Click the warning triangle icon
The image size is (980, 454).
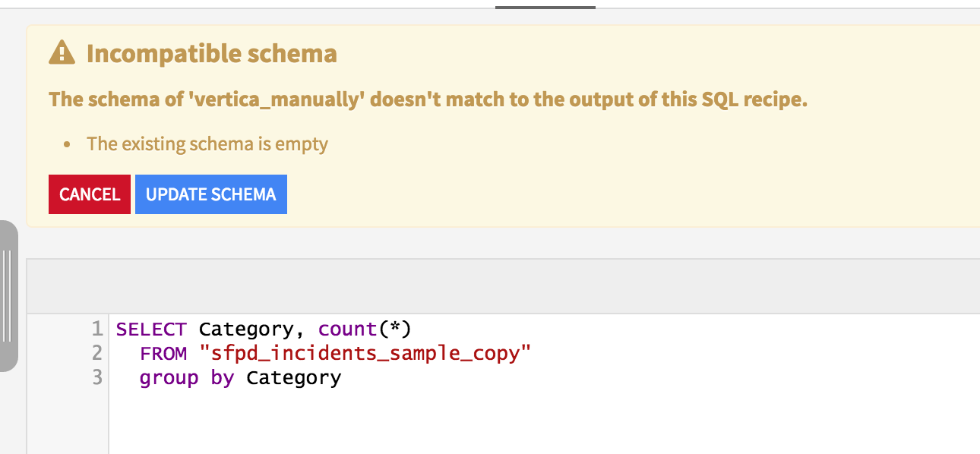pos(62,53)
